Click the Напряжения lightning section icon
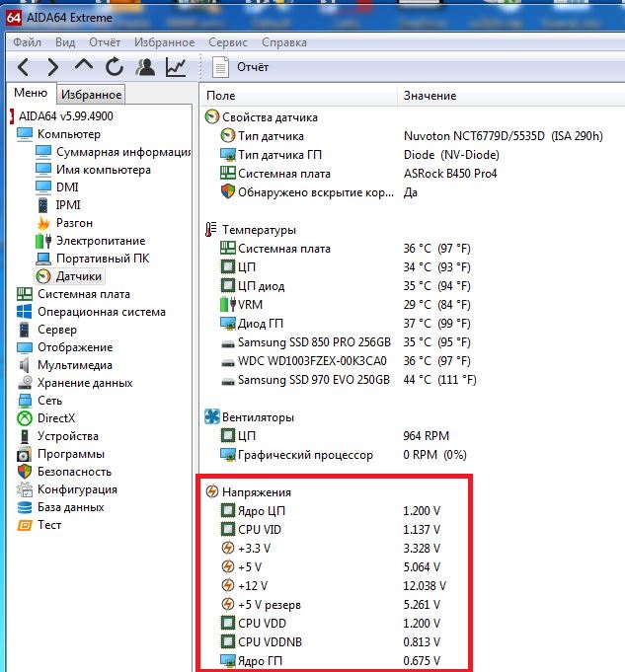 212,492
